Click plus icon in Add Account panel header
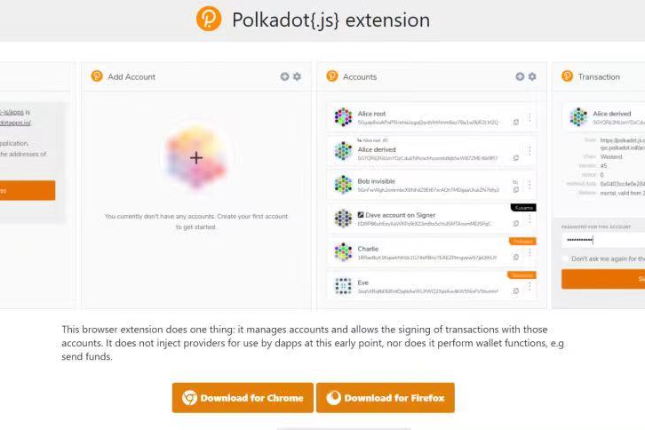The width and height of the screenshot is (645, 430). tap(285, 77)
